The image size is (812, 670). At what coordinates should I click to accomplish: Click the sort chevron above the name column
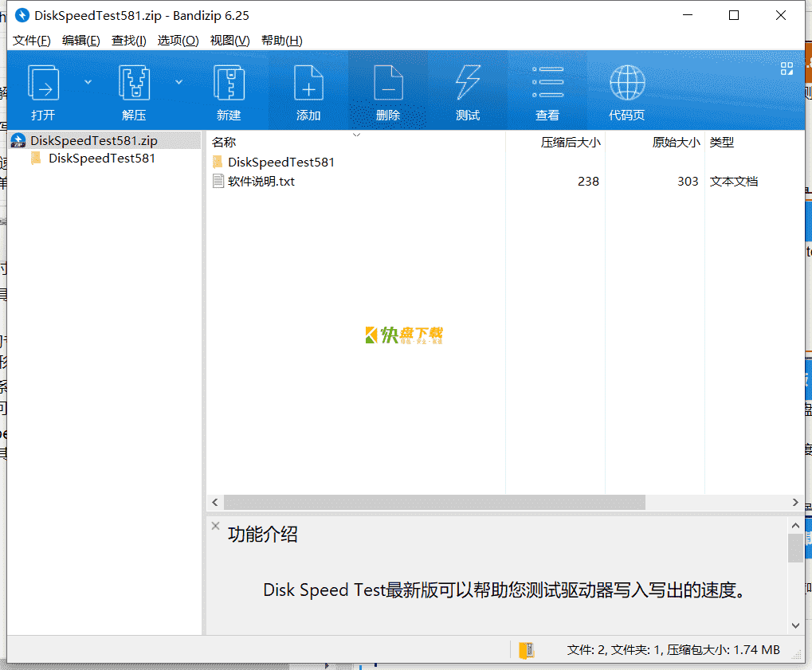tap(356, 135)
